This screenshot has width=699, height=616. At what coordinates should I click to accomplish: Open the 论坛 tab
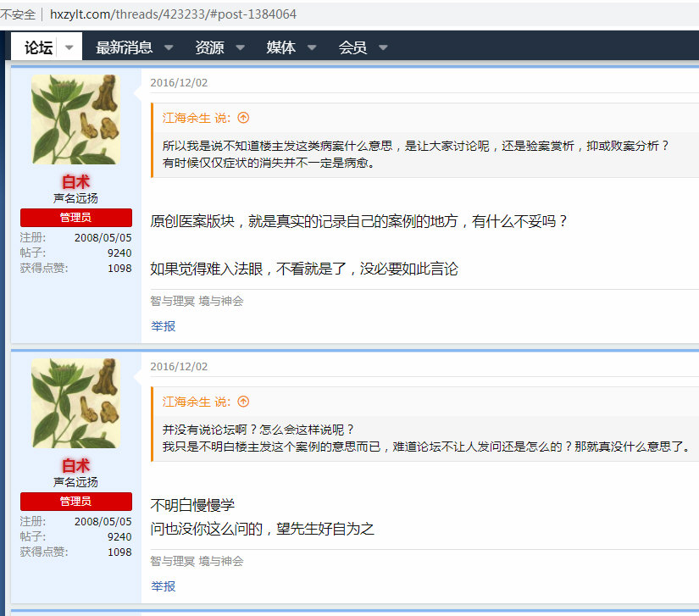click(38, 47)
